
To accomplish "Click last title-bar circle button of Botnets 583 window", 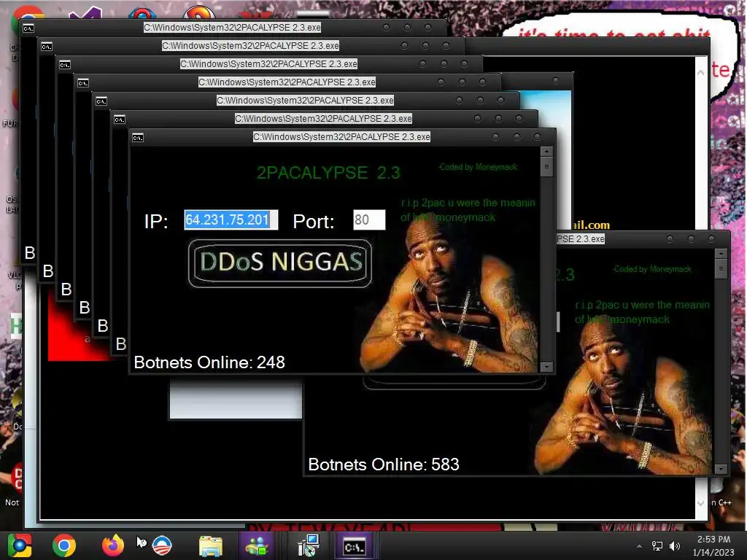I will [x=711, y=239].
